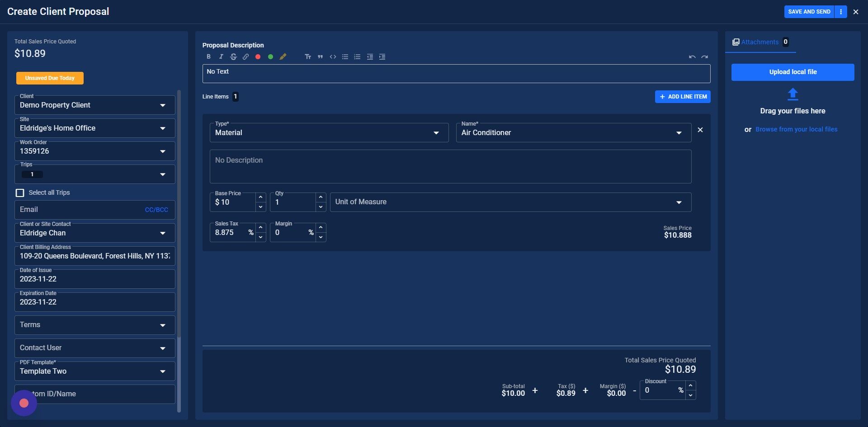
Task: Toggle bold formatting in Proposal Description
Action: coord(208,57)
